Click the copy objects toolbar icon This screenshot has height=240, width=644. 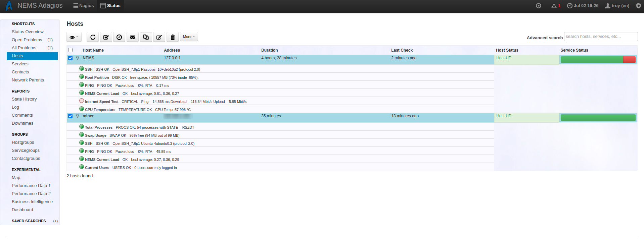click(x=146, y=37)
